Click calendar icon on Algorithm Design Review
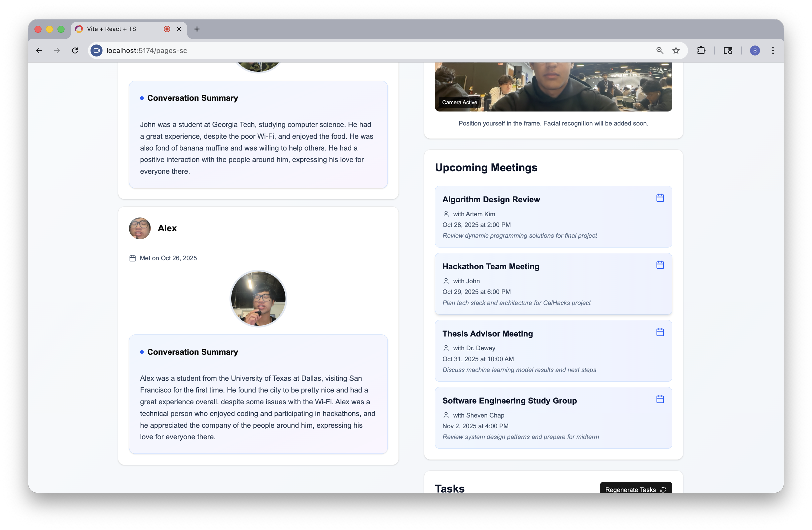Viewport: 812px width, 530px height. tap(660, 198)
